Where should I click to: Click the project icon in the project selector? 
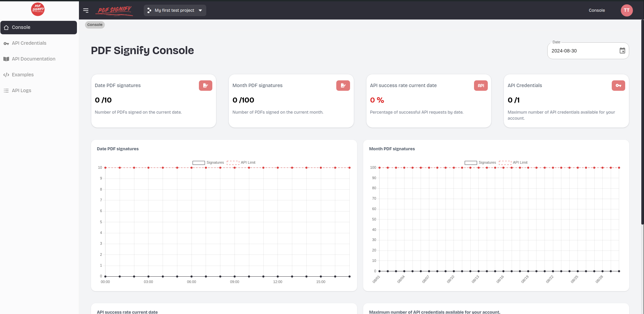point(149,10)
